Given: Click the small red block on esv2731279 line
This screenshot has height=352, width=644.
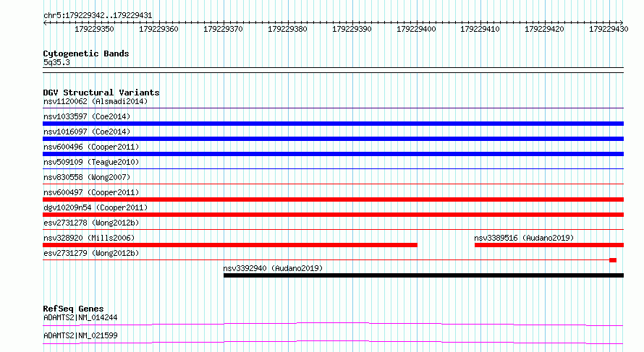Looking at the screenshot, I should click(x=613, y=260).
